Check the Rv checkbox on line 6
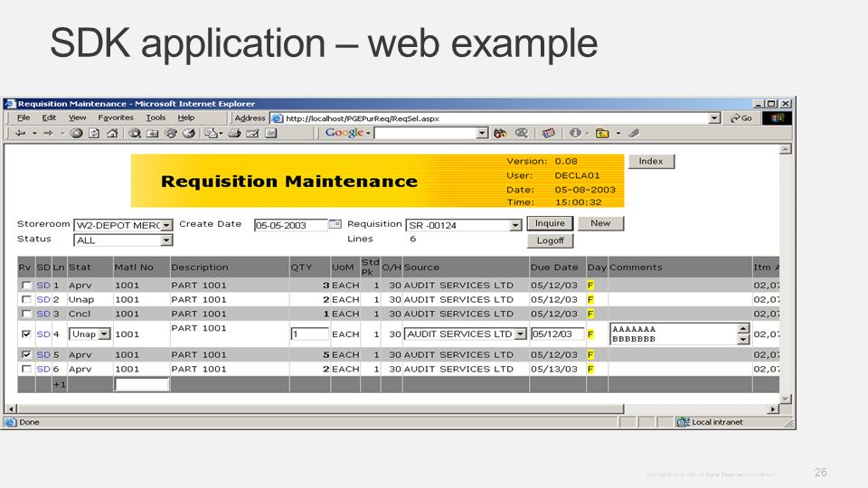The width and height of the screenshot is (868, 488). click(x=26, y=369)
